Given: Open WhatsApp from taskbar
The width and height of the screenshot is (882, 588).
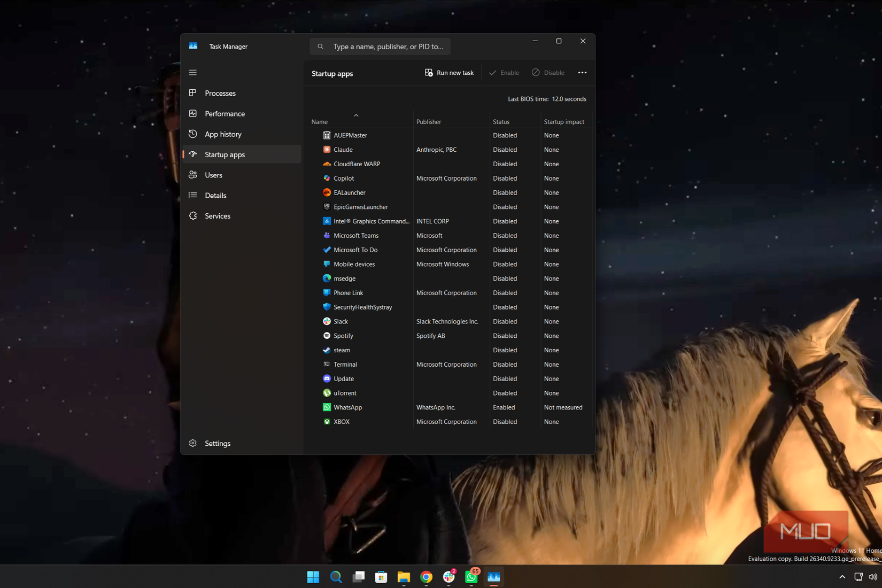Looking at the screenshot, I should [471, 577].
